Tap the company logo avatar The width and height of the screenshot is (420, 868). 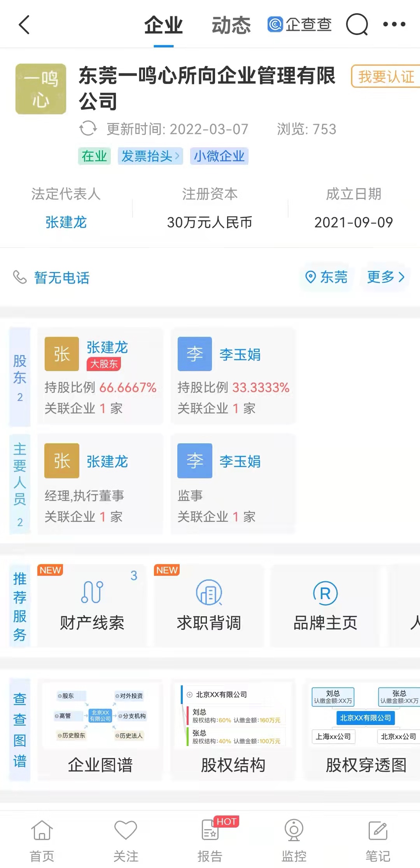point(41,89)
